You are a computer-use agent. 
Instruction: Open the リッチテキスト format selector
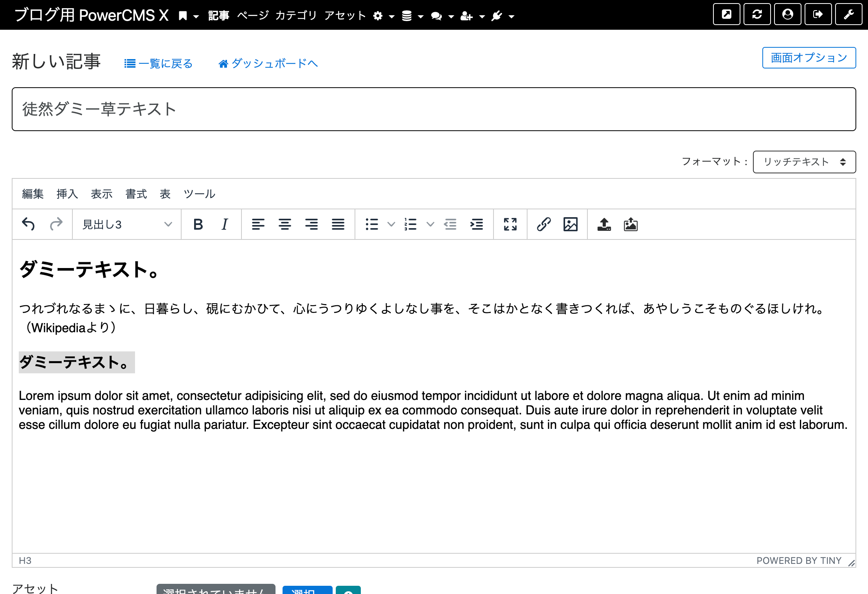pyautogui.click(x=804, y=162)
